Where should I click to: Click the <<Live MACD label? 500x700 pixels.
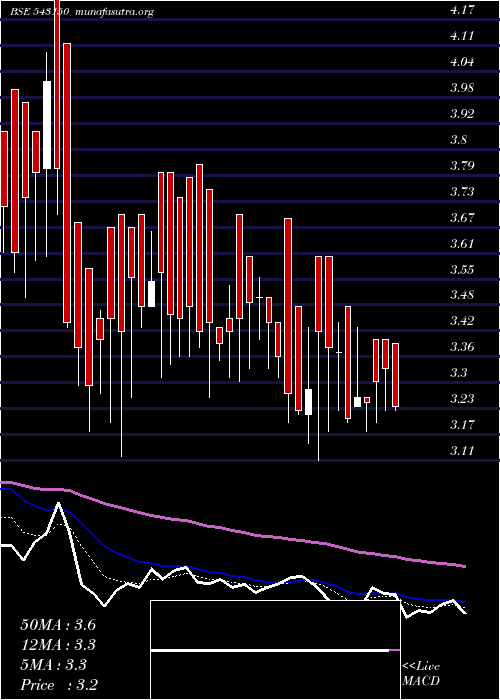click(421, 674)
